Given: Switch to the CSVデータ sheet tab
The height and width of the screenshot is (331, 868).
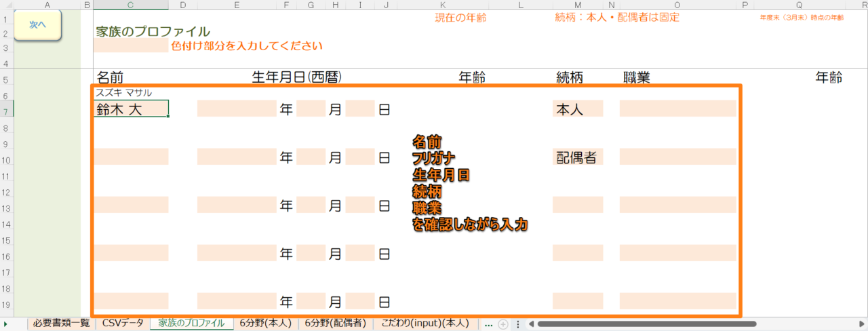Looking at the screenshot, I should (123, 324).
